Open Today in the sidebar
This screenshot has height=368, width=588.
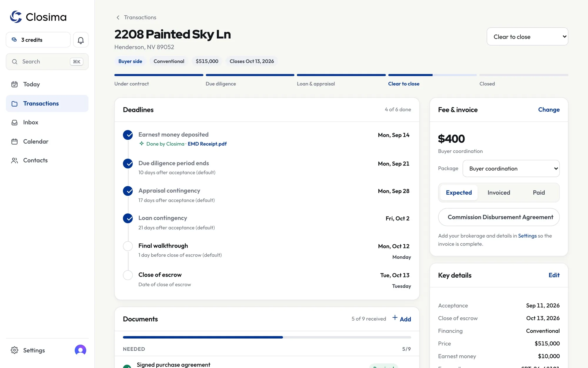(x=47, y=84)
